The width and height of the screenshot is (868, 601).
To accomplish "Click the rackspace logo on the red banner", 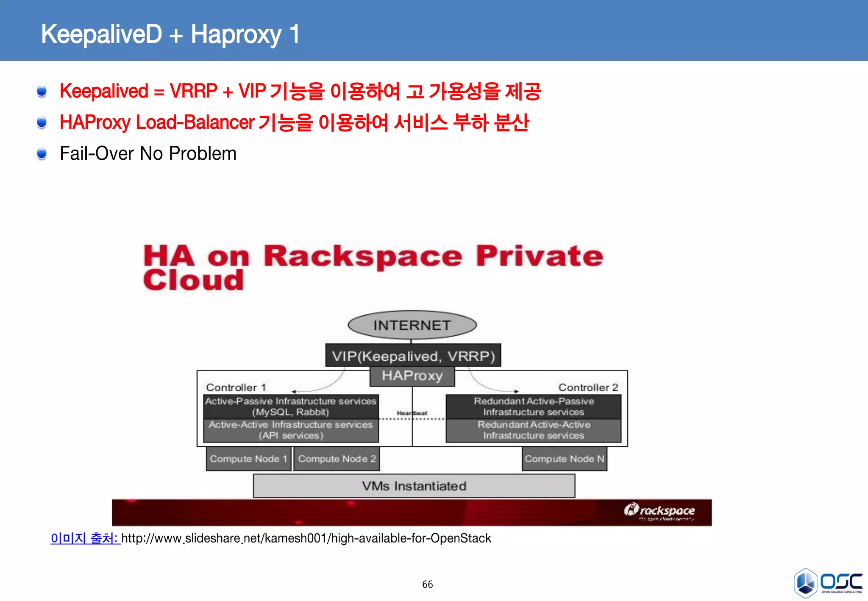I will coord(659,511).
